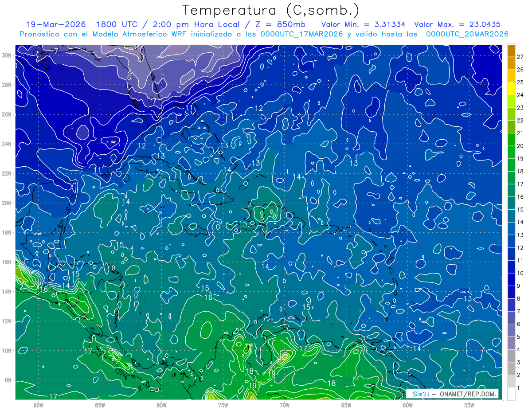Click the colorbar value "14"
The width and height of the screenshot is (532, 411).
point(520,222)
